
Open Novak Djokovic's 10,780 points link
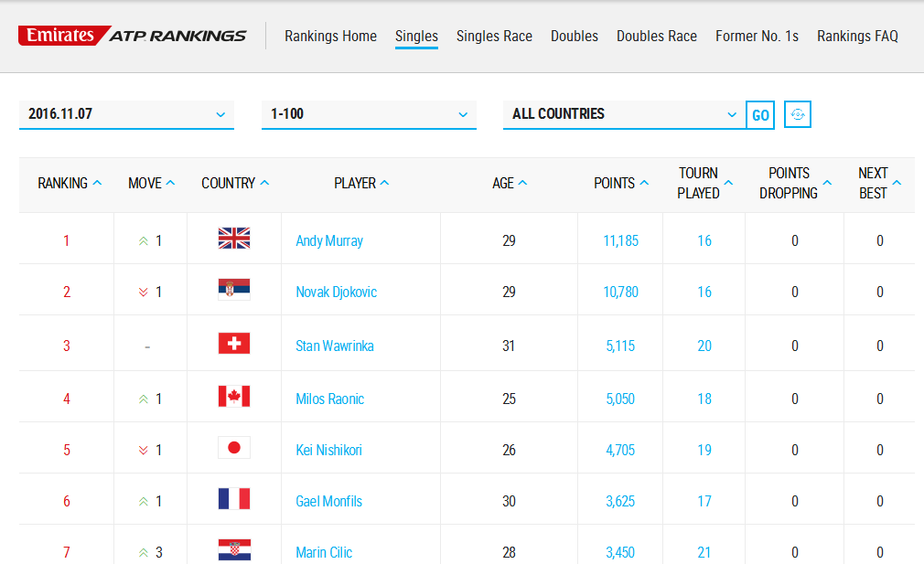coord(621,293)
